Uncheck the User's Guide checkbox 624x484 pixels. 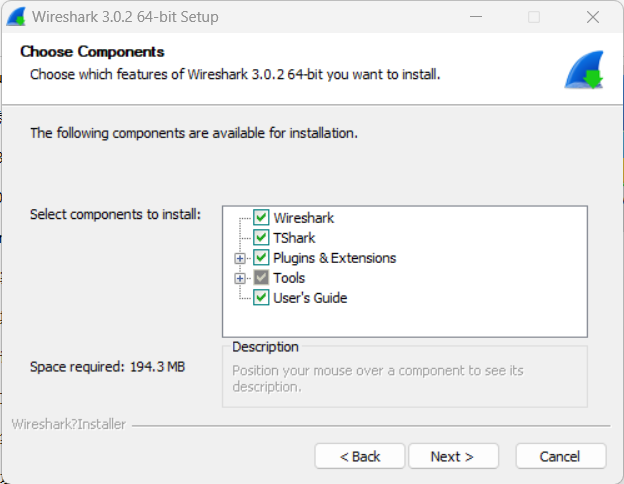pos(261,298)
